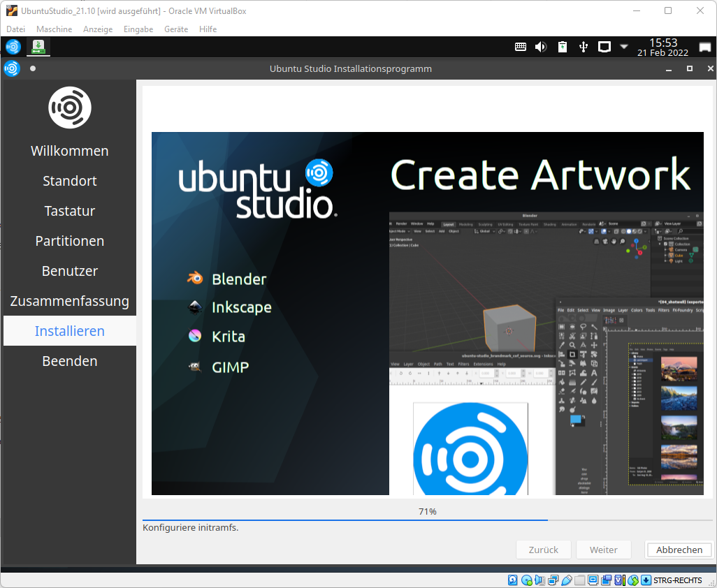
Task: Toggle the pin-on-all-desktops dot in title bar
Action: click(x=32, y=68)
